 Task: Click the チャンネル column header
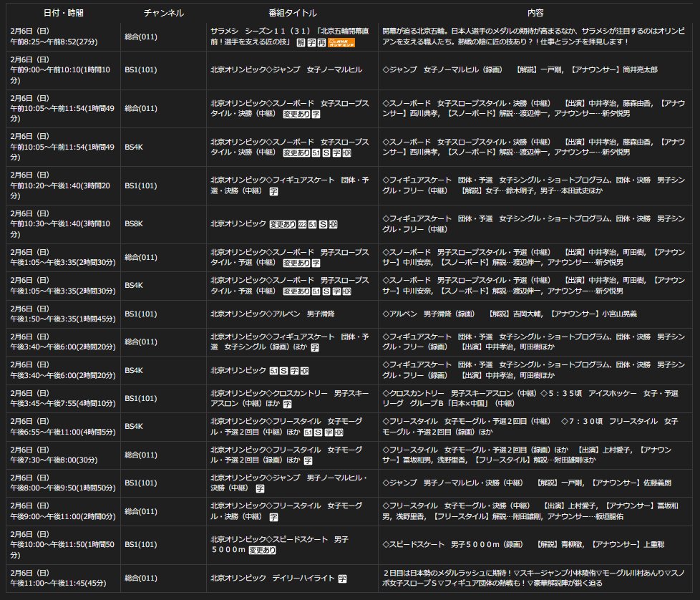tap(164, 13)
